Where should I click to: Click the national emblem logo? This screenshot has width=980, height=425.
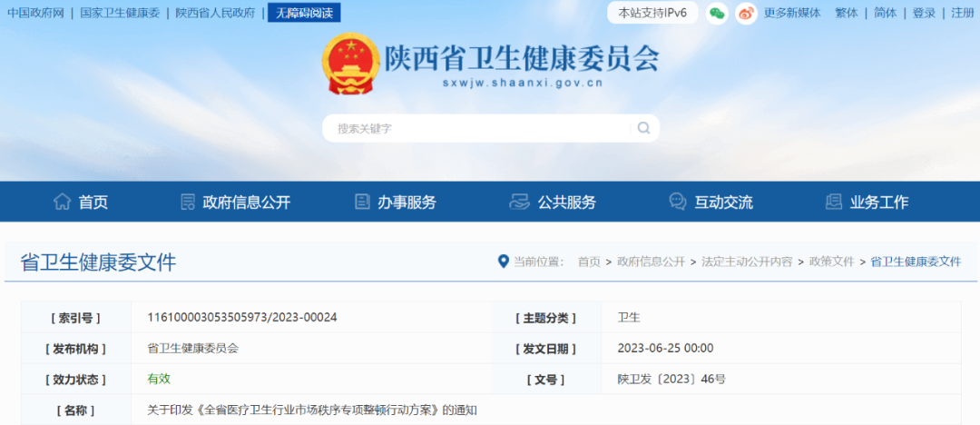[348, 65]
